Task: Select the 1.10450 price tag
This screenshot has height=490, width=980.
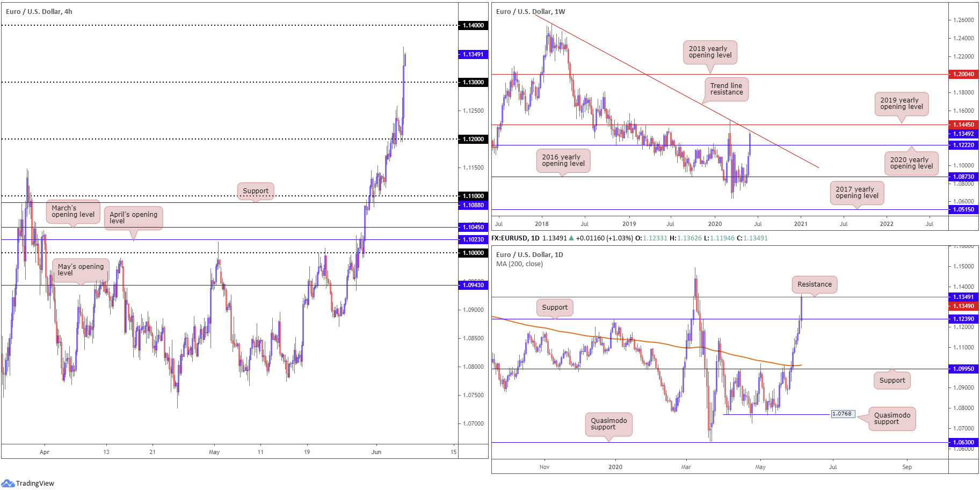Action: click(x=473, y=227)
